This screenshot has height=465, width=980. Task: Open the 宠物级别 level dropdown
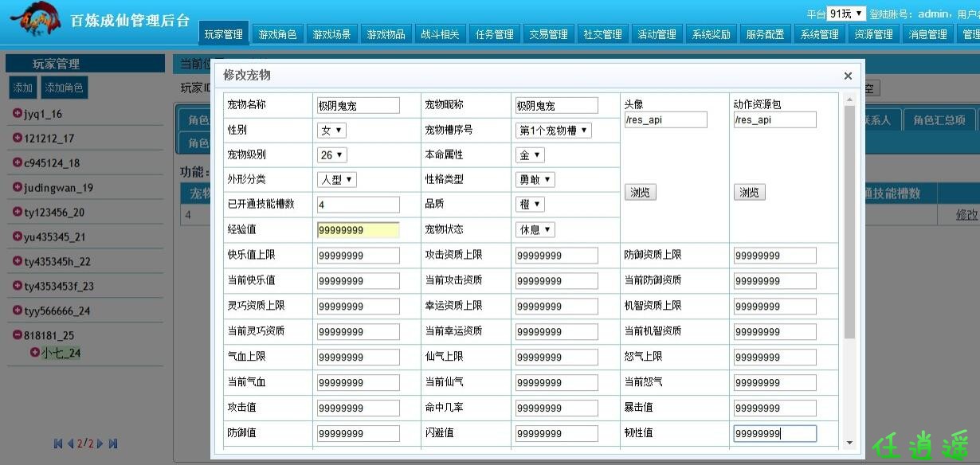pos(332,154)
